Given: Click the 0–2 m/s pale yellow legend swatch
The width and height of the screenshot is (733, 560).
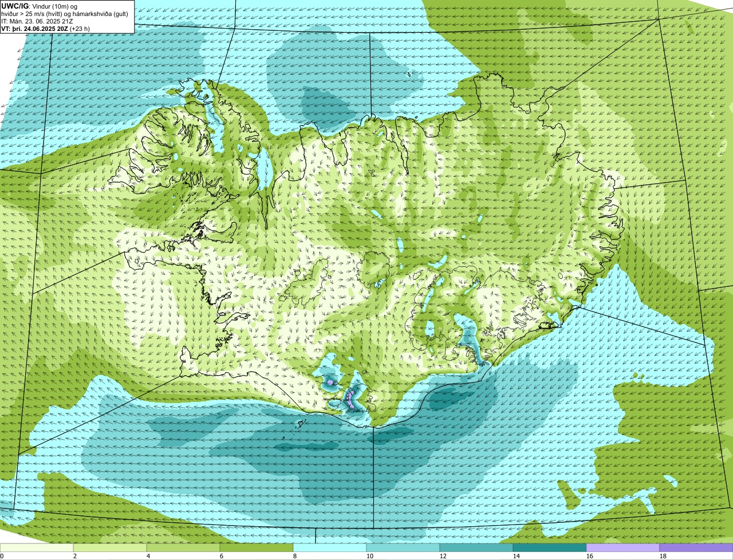Looking at the screenshot, I should pyautogui.click(x=37, y=547).
